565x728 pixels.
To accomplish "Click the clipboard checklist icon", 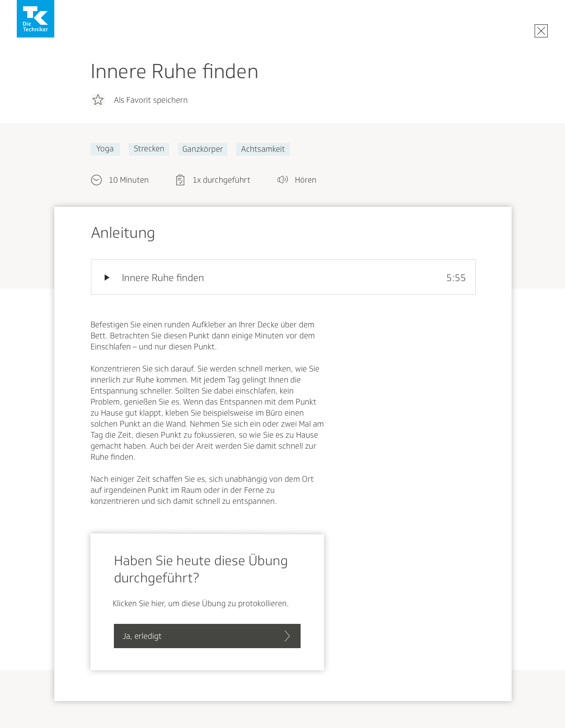I will tap(180, 180).
